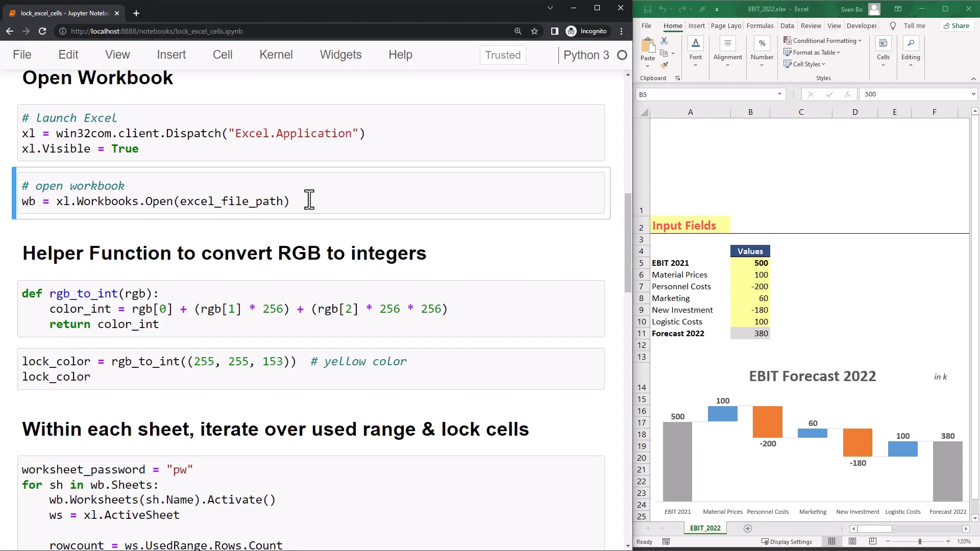Click the Excel Save icon

coord(647,9)
